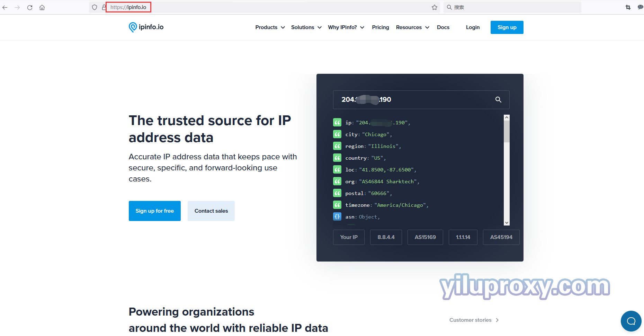Click Sign up for free button

click(x=155, y=211)
